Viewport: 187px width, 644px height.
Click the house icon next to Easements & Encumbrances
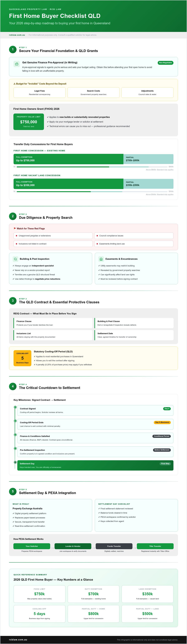pos(101,259)
